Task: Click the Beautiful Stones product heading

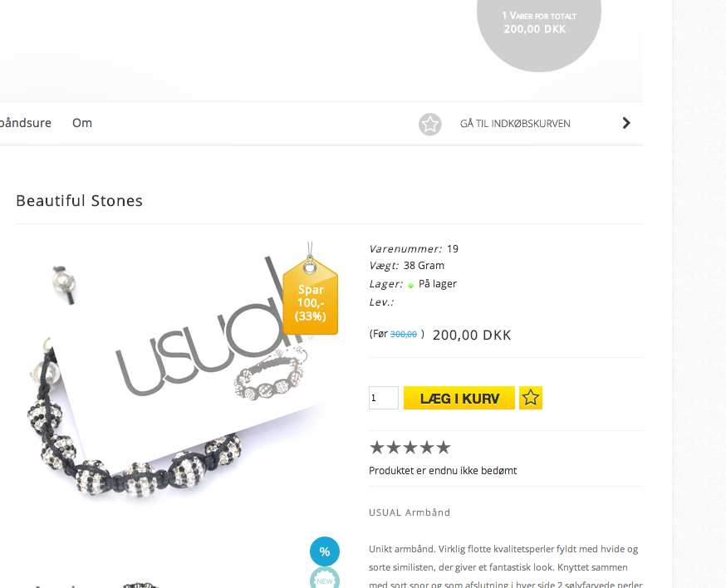Action: (79, 200)
